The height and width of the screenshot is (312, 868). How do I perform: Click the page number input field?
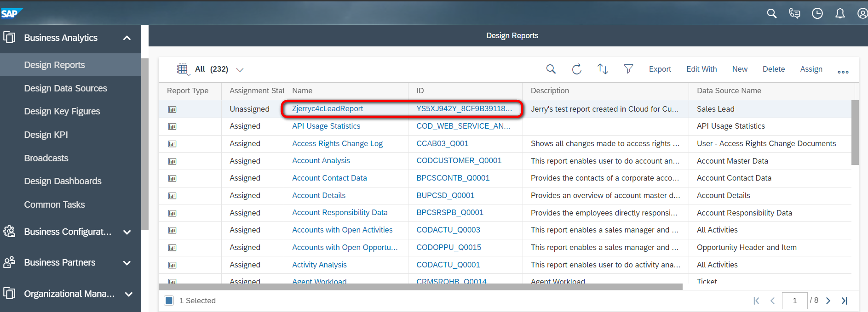pyautogui.click(x=794, y=301)
